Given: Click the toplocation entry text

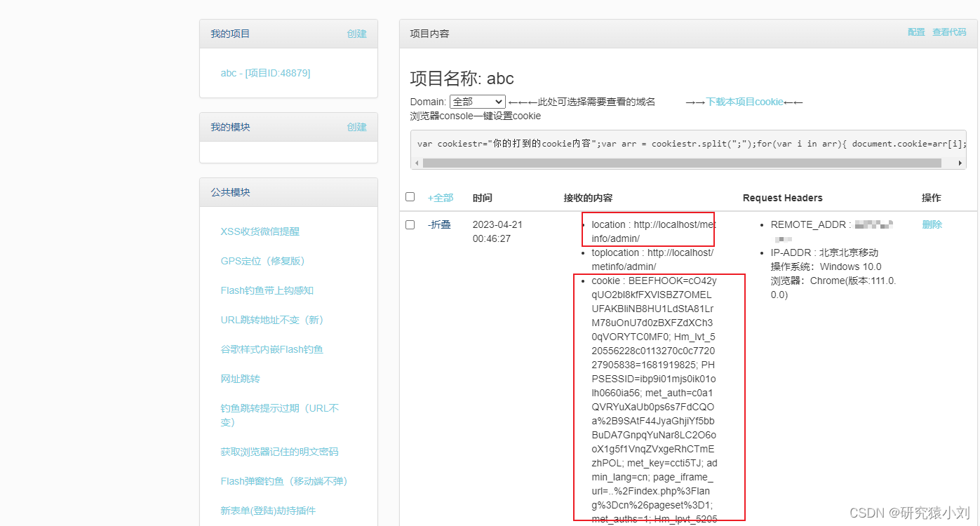Looking at the screenshot, I should pos(652,259).
